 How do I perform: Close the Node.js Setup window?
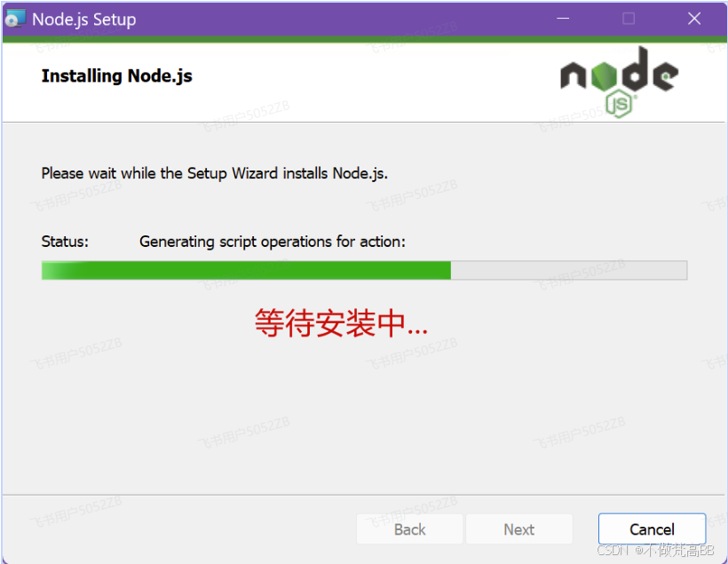tap(694, 19)
